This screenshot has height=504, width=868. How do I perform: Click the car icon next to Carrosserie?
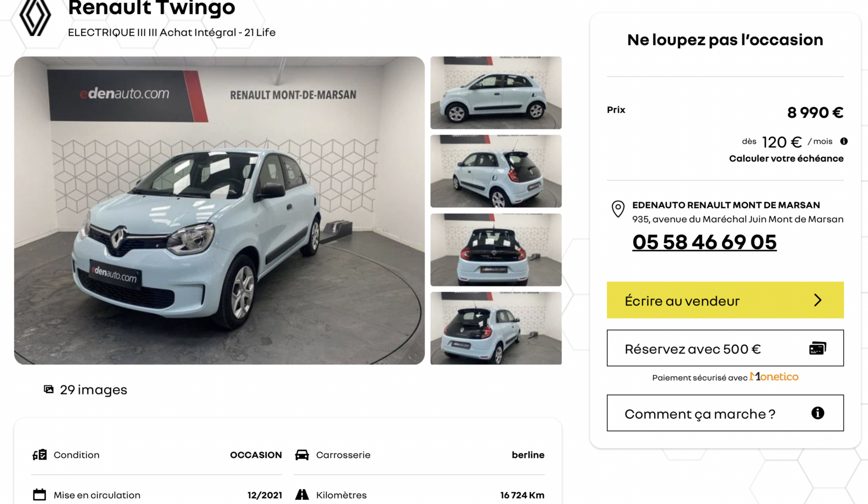pyautogui.click(x=302, y=455)
